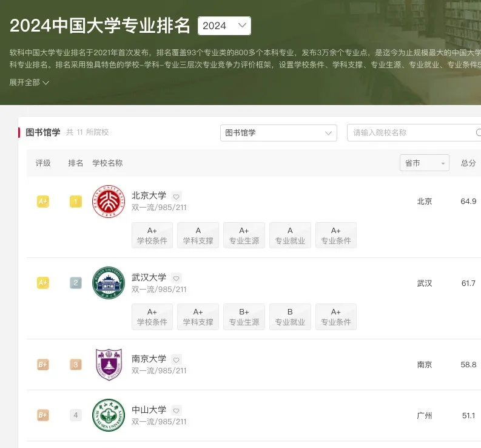Select 北京大学's 专业条件 A+ card
The image size is (481, 448).
[336, 235]
